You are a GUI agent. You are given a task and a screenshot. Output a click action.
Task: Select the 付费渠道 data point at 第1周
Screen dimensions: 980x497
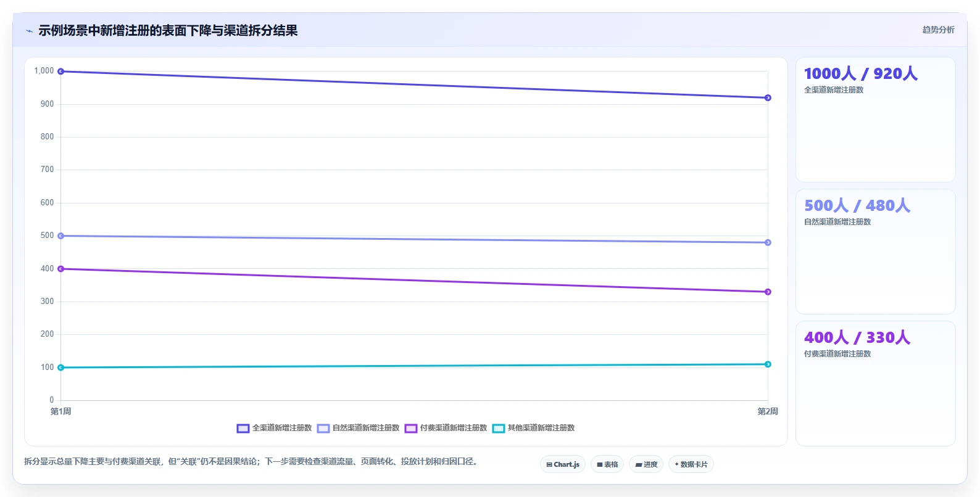click(x=60, y=269)
